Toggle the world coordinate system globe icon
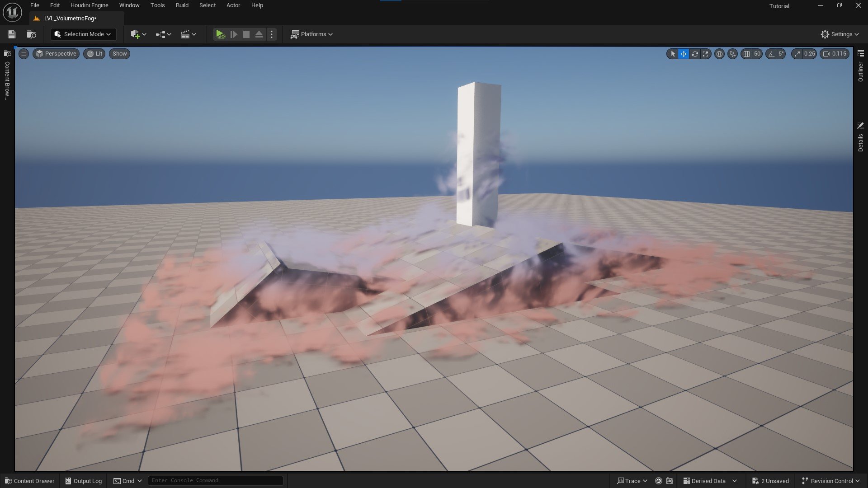Image resolution: width=868 pixels, height=488 pixels. (x=719, y=54)
